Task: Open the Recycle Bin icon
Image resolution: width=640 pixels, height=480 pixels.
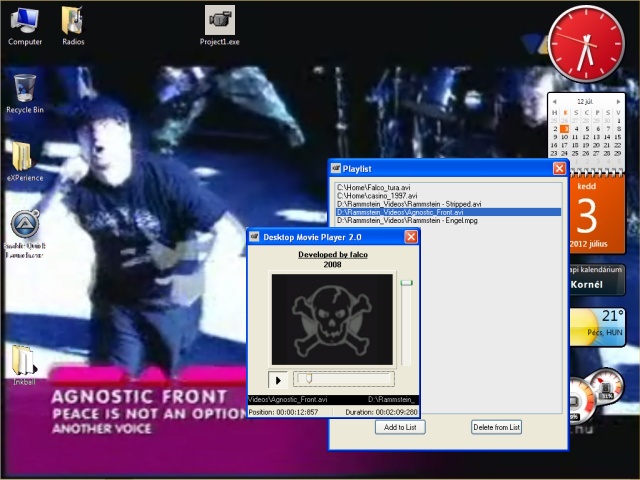Action: pos(24,94)
